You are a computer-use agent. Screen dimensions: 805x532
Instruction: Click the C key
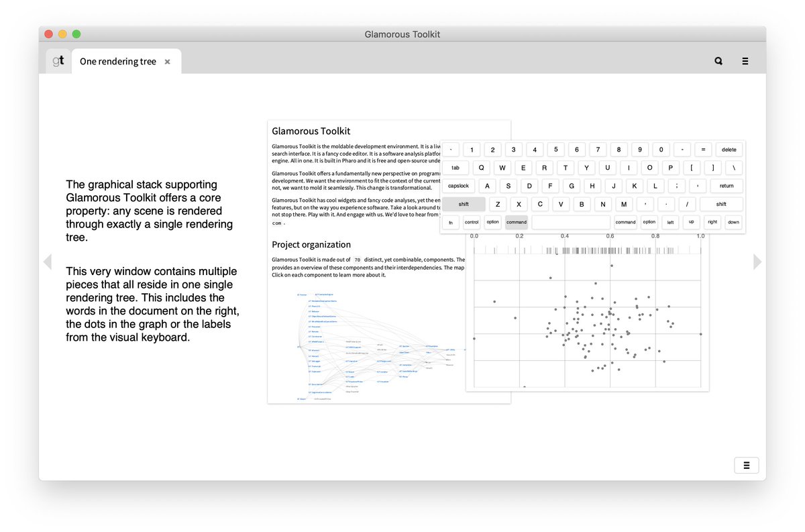click(x=539, y=204)
